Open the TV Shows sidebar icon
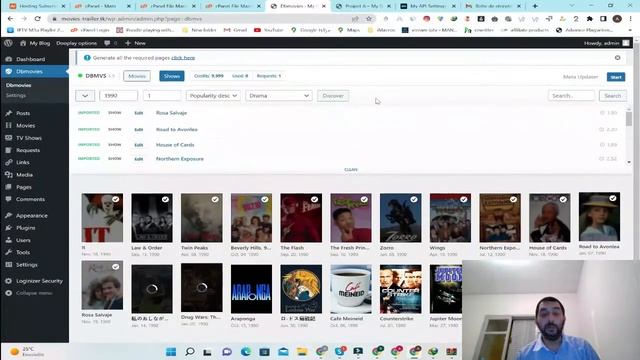 tap(9, 138)
